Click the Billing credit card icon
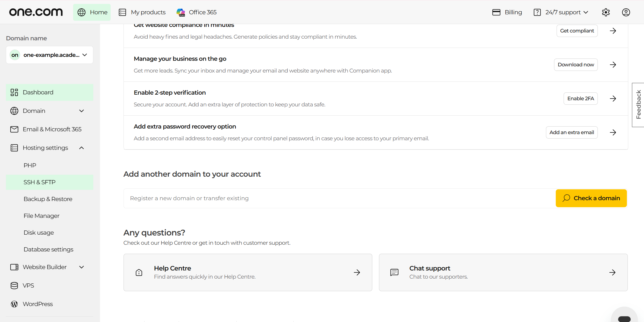Image resolution: width=644 pixels, height=322 pixels. point(496,12)
